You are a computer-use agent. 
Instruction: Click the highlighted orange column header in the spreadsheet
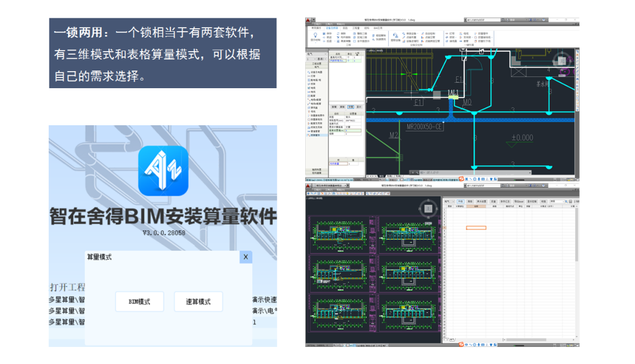(x=476, y=206)
